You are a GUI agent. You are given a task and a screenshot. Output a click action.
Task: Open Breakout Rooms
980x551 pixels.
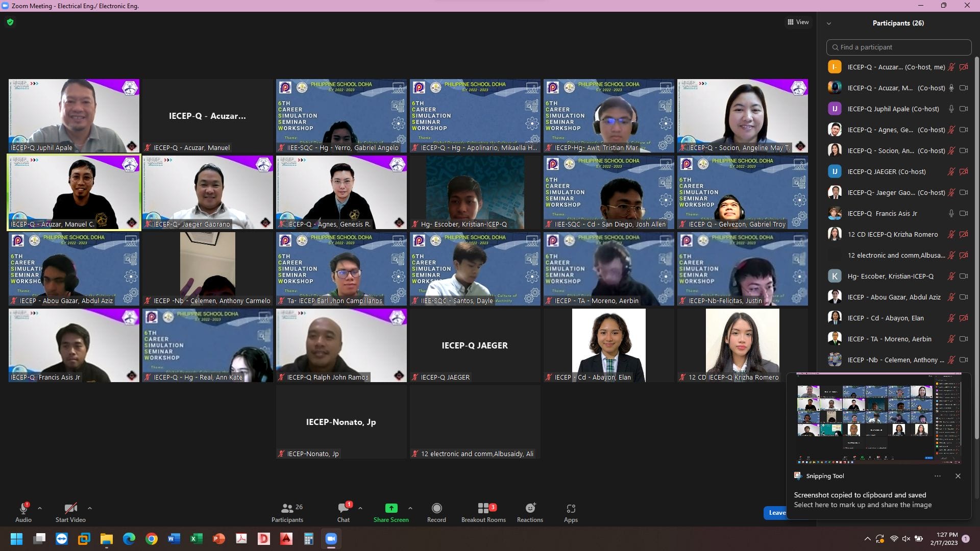tap(483, 512)
